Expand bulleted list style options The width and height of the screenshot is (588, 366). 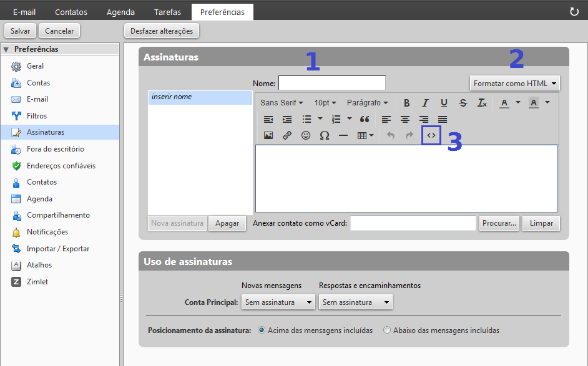[x=320, y=118]
